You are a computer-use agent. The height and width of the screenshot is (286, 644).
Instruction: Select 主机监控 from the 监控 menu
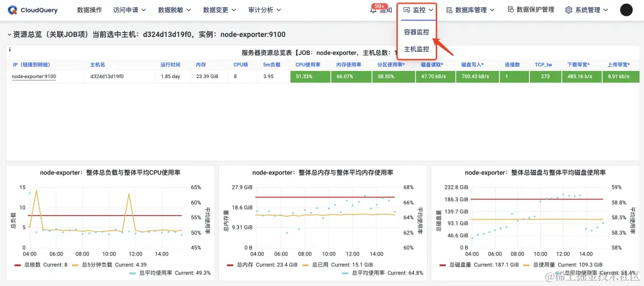point(416,49)
